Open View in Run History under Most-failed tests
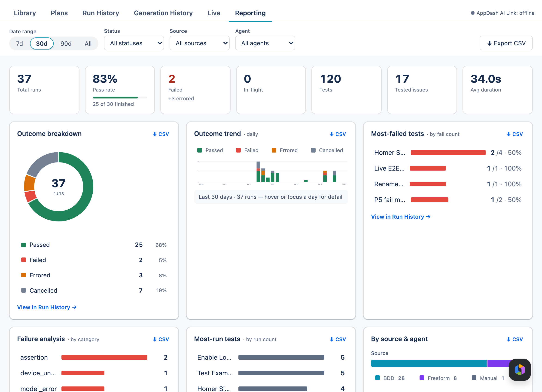 pos(401,217)
